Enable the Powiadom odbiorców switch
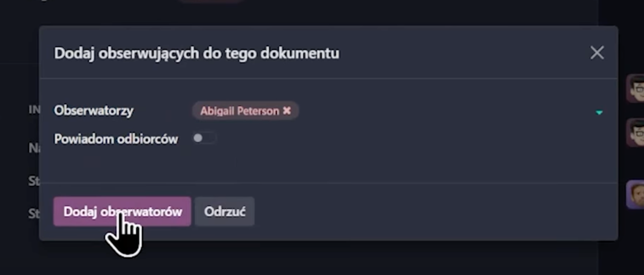644x275 pixels. 204,138
